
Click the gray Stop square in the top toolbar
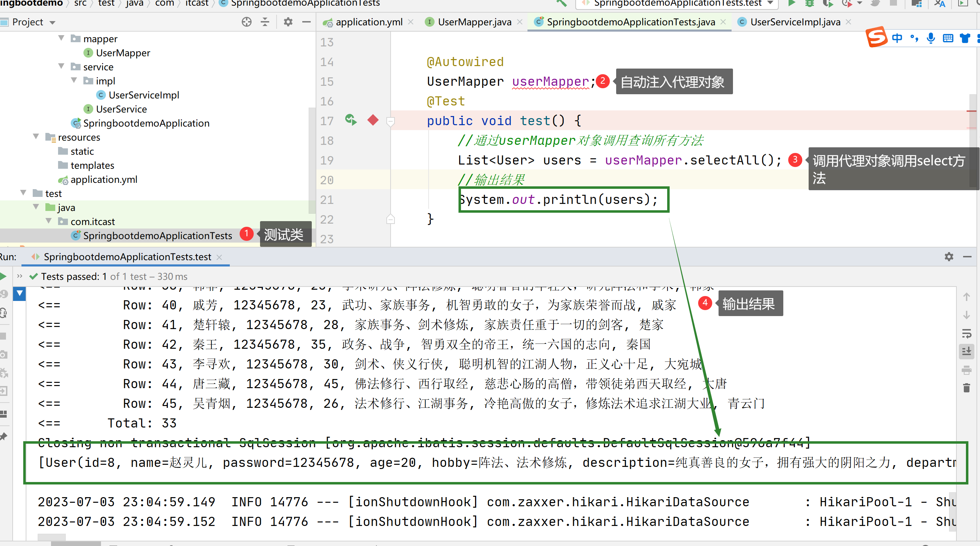pos(894,3)
